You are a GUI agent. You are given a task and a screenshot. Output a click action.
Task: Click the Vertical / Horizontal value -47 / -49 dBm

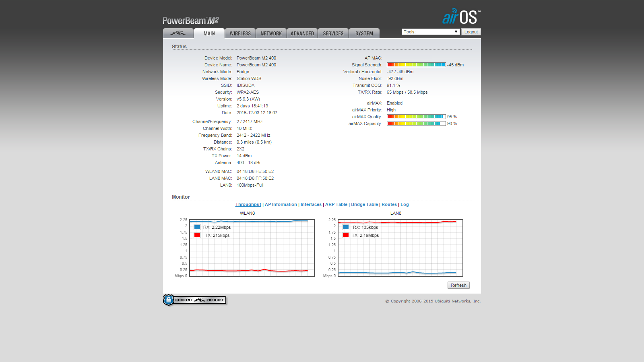click(x=400, y=72)
